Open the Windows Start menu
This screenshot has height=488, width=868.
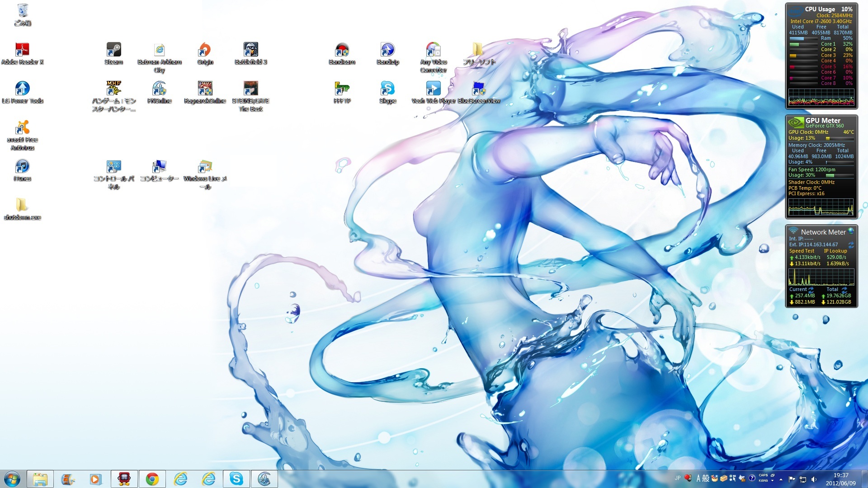12,479
